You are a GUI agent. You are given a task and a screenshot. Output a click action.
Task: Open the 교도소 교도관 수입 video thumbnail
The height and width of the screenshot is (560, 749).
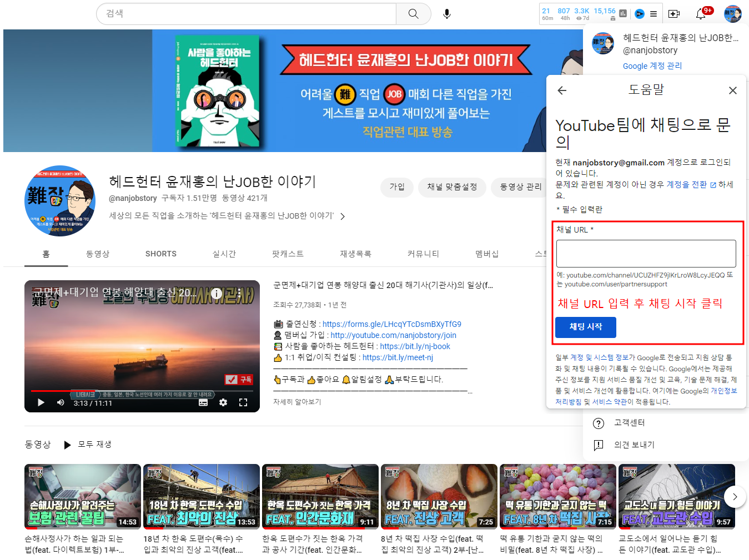click(x=677, y=497)
